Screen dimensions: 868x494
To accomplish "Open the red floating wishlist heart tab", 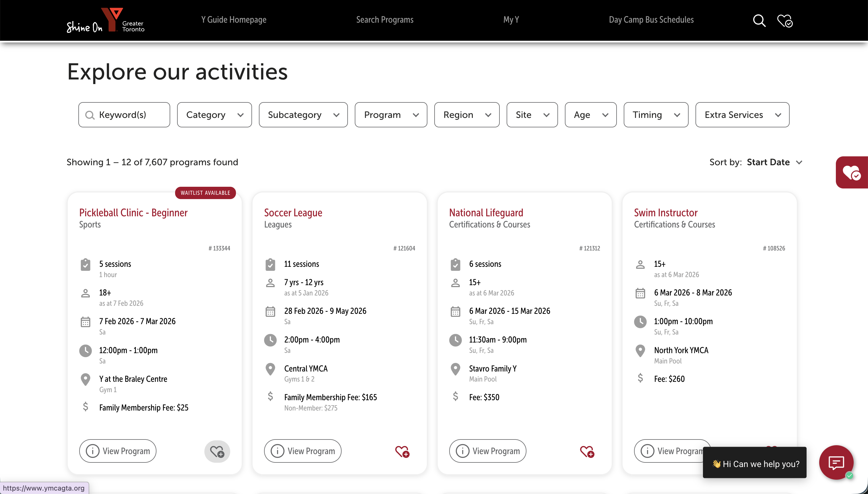I will tap(851, 172).
